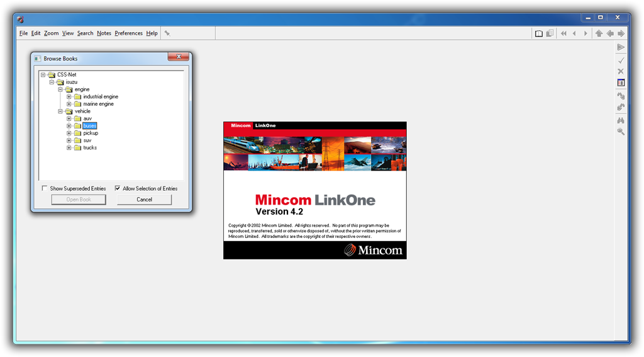Click Cancel in Browse Books dialog
The width and height of the screenshot is (644, 357).
[x=144, y=200]
